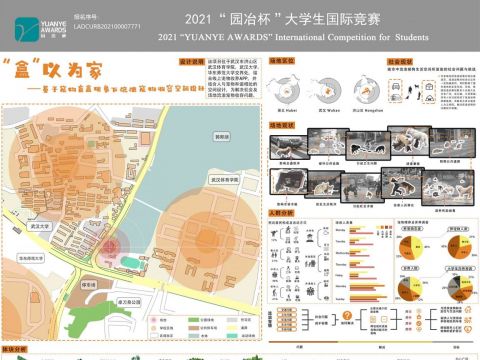Click the brown segment of bottom bar

tap(303, 342)
